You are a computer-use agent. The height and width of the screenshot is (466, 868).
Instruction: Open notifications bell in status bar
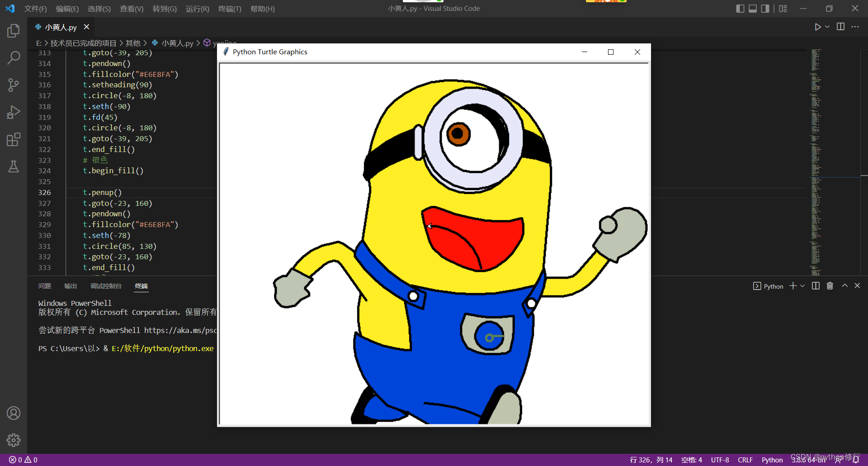click(856, 460)
